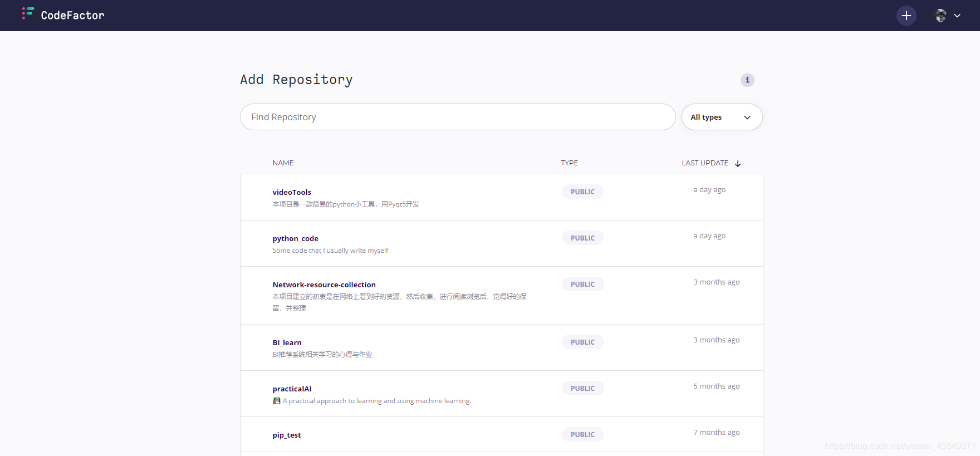Select the practicalAI repository
The width and height of the screenshot is (980, 456).
[292, 389]
